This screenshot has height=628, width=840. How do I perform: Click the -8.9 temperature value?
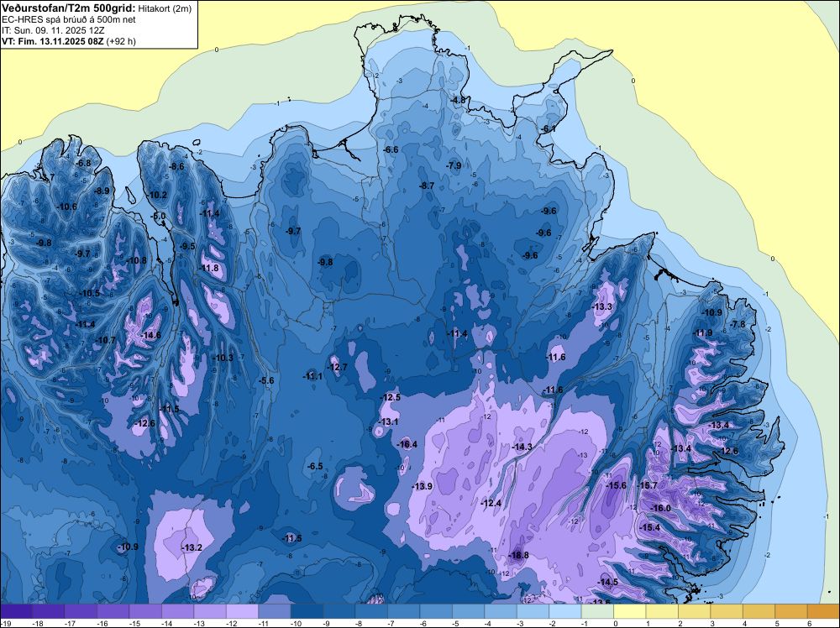coord(102,190)
